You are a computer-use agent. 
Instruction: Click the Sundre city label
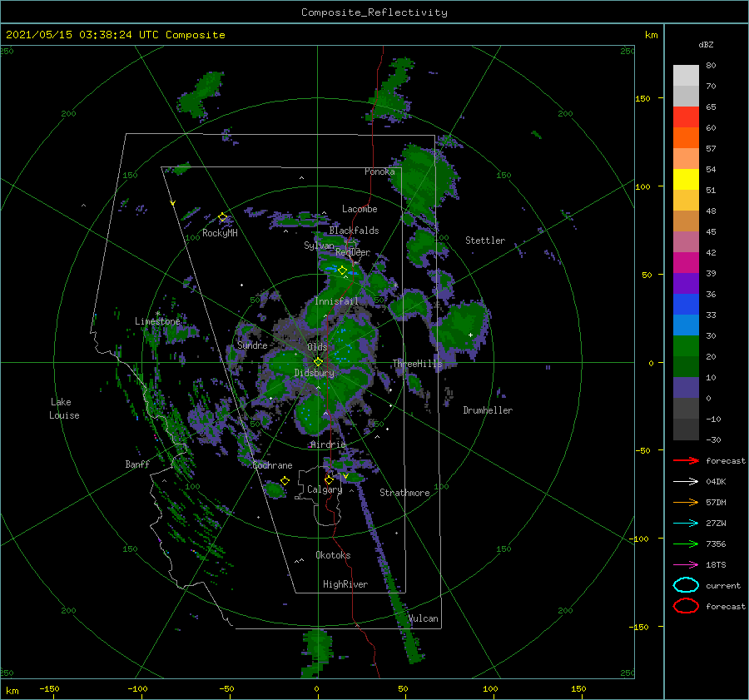tap(252, 345)
